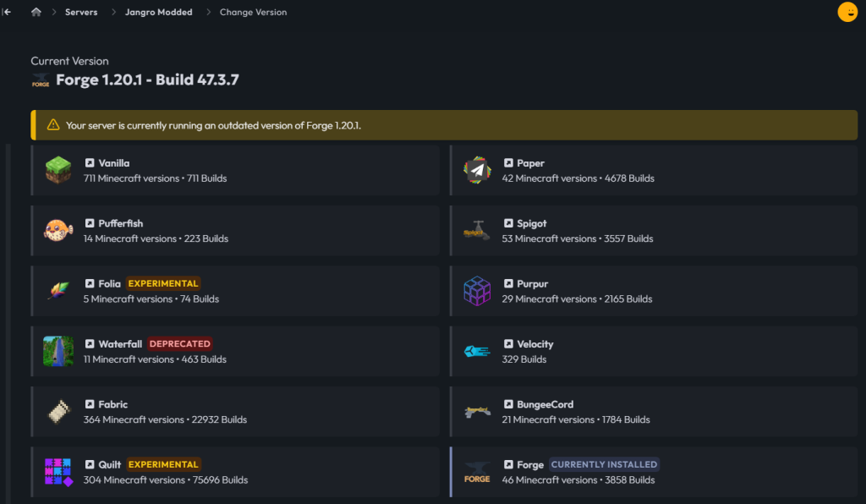Click the Spigot hammer logo icon
This screenshot has width=866, height=504.
pos(477,230)
